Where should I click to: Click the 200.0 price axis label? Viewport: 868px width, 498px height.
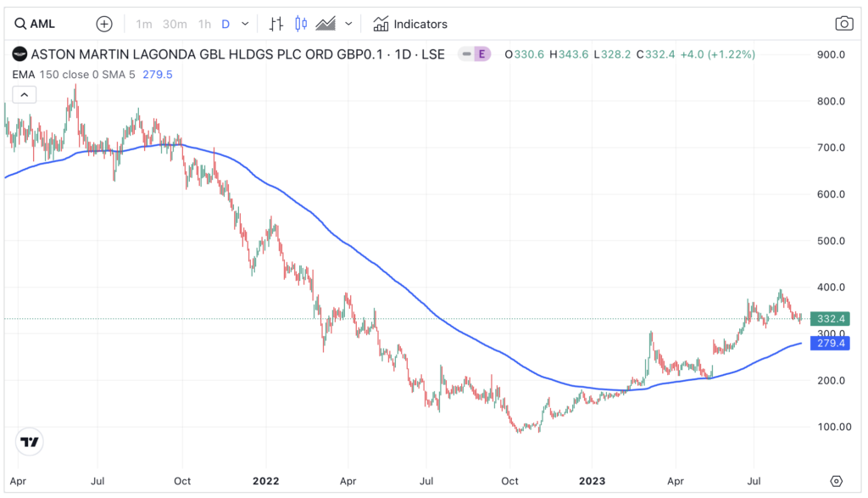coord(831,380)
